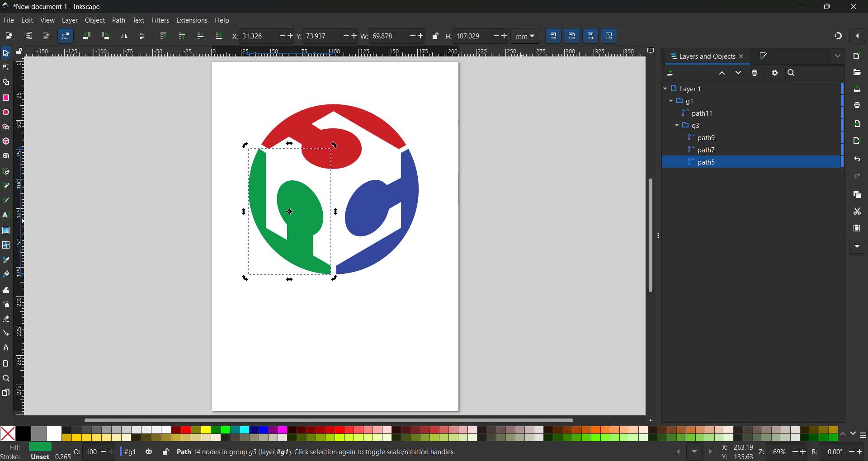Select the Pages tool
Viewport: 868px width, 461px height.
[6, 393]
